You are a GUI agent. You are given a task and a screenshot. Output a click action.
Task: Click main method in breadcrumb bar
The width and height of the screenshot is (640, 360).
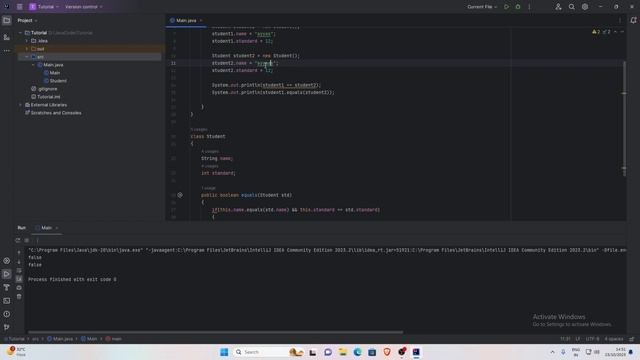click(116, 339)
